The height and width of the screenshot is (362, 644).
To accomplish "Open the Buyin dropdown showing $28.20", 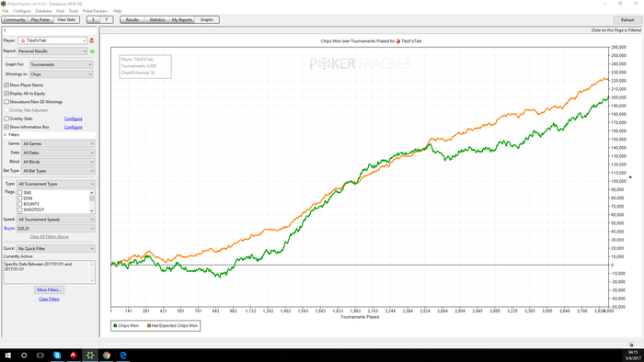I will [56, 229].
